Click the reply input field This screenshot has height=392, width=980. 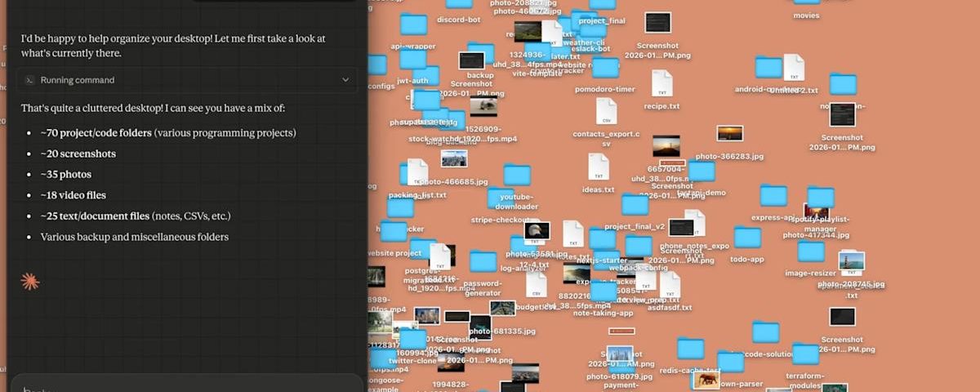coord(186,385)
